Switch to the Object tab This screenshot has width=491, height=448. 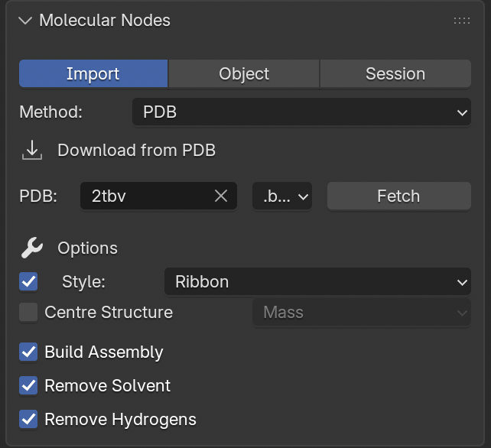(x=244, y=74)
